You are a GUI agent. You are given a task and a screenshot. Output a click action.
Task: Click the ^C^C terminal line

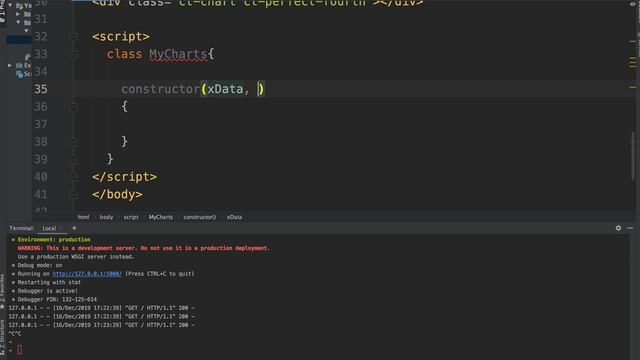click(15, 334)
